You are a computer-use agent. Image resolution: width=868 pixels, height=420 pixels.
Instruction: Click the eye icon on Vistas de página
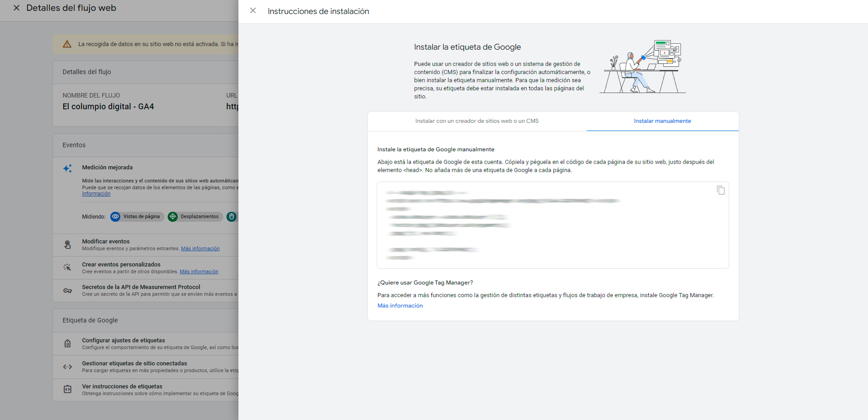(115, 217)
